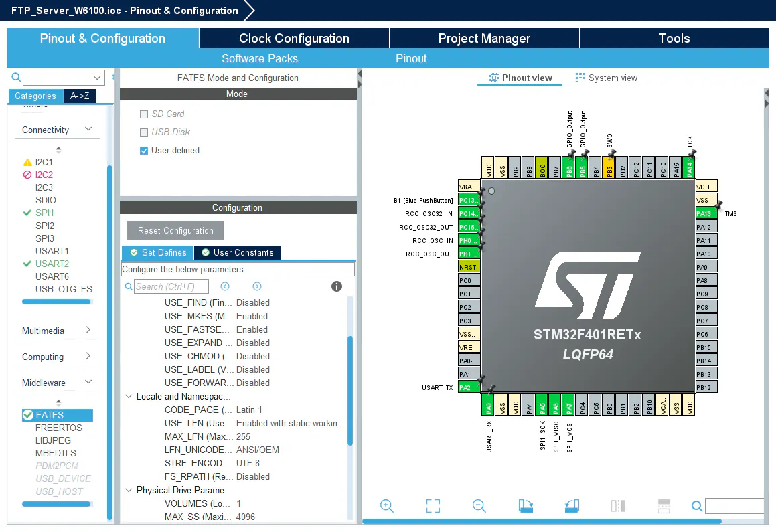The image size is (776, 532).
Task: Click the zoom in magnifier icon below the chip
Action: click(386, 506)
